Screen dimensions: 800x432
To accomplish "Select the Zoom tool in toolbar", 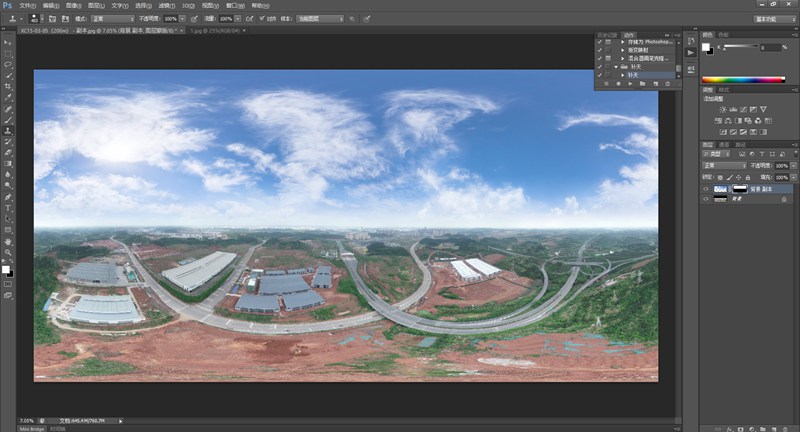I will click(8, 252).
